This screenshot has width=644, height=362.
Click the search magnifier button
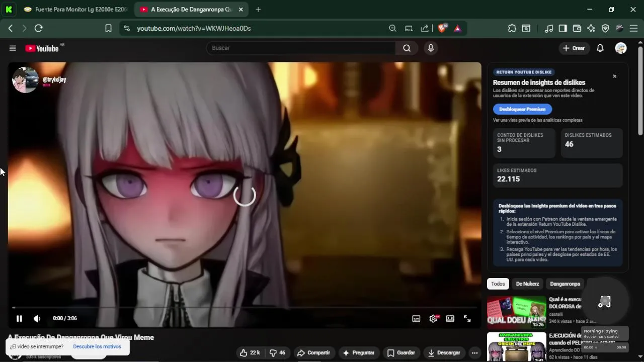pos(407,48)
